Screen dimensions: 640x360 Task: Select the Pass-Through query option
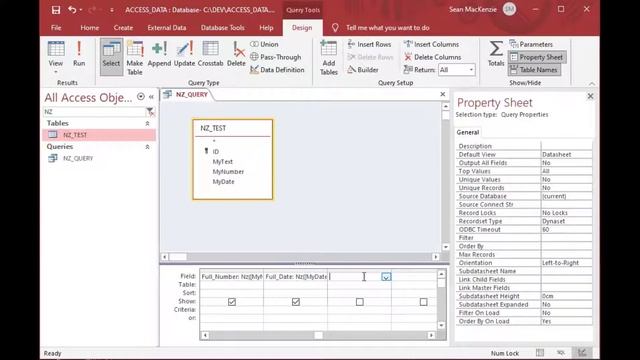pos(276,57)
